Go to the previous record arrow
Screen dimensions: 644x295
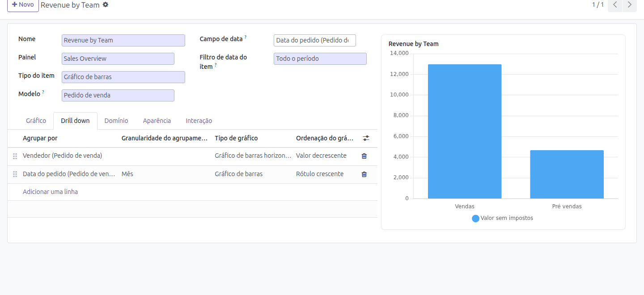pyautogui.click(x=615, y=5)
